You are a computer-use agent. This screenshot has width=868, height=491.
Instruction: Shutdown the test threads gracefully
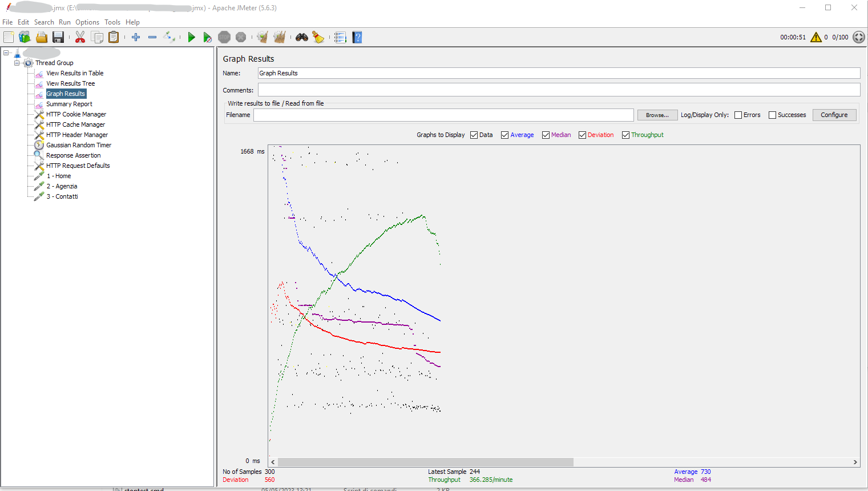(x=241, y=37)
